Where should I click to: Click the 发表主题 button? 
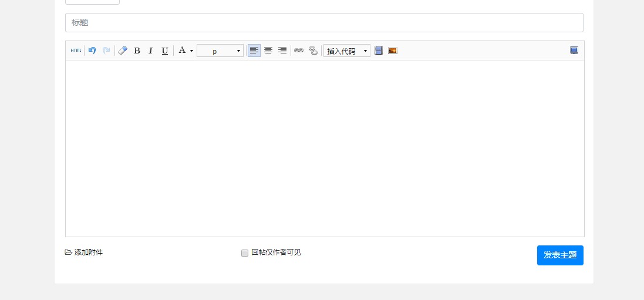coord(560,255)
